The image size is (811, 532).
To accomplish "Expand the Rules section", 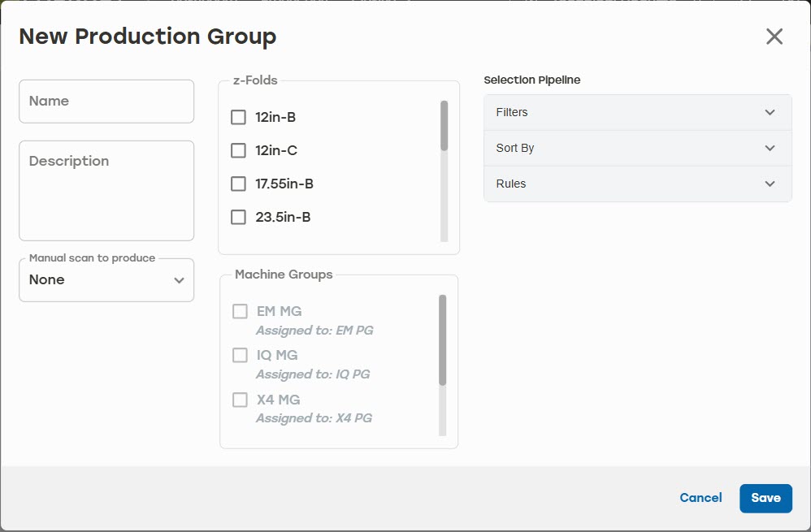I will (x=638, y=184).
